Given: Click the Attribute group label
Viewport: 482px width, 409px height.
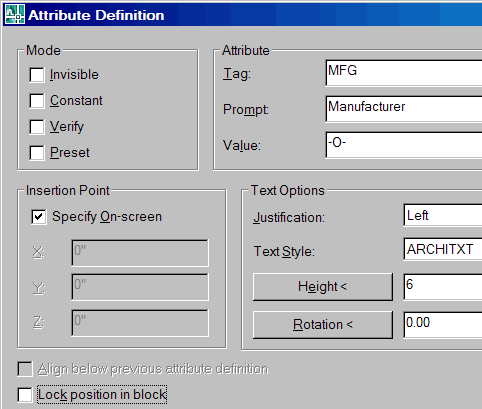Looking at the screenshot, I should click(x=246, y=51).
